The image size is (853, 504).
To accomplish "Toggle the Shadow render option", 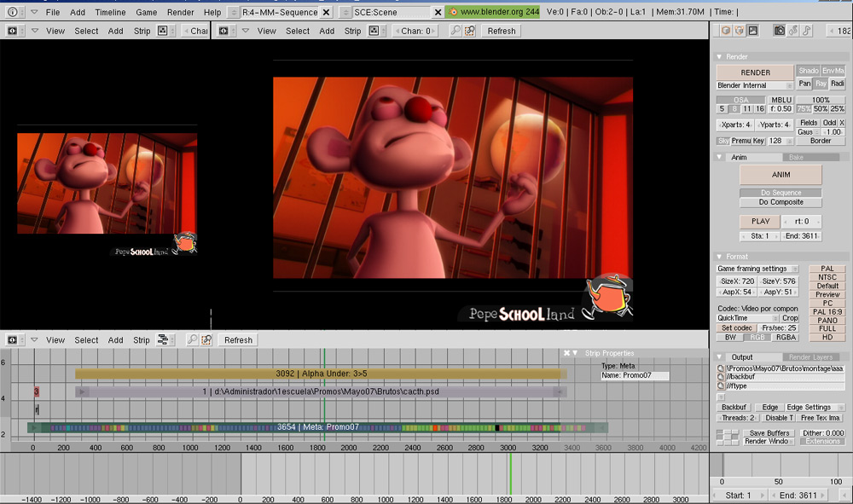I will click(x=809, y=71).
